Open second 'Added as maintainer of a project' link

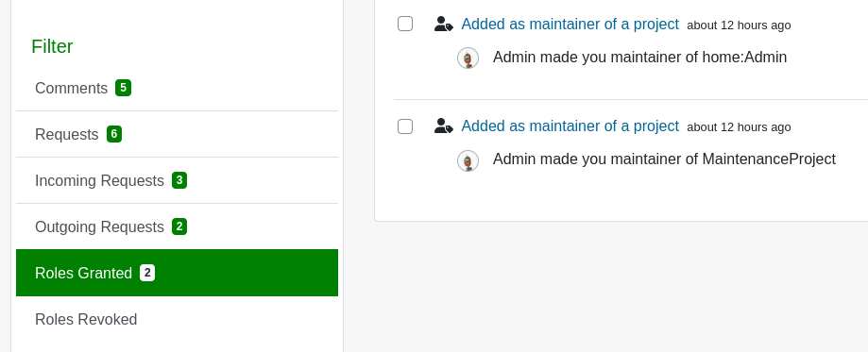tap(570, 126)
